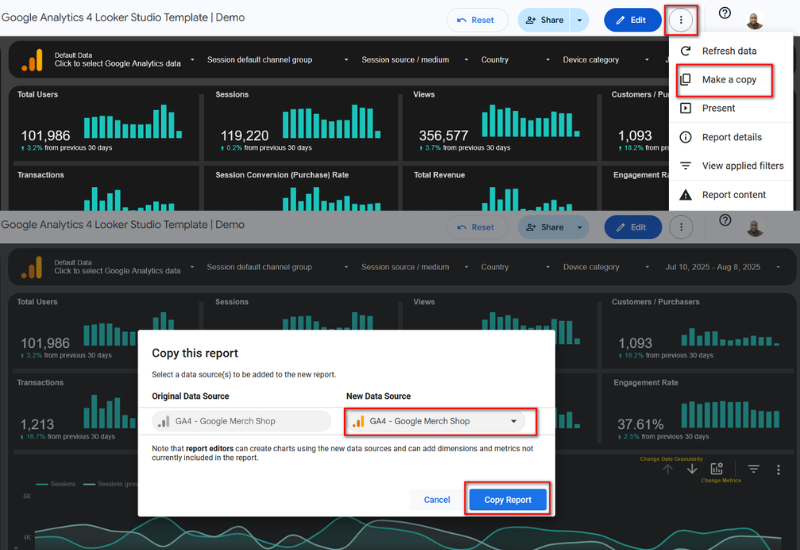Click the drill down arrow in the chart toolbar
The height and width of the screenshot is (550, 800).
point(692,469)
